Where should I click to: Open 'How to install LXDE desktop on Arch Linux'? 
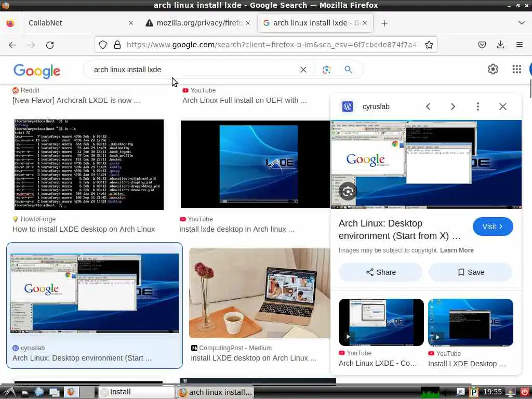[84, 229]
